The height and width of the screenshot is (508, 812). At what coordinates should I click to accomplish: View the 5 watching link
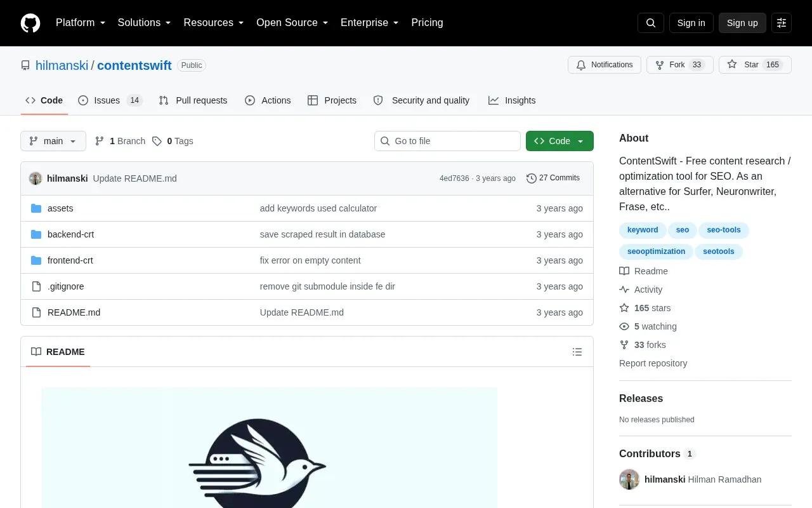[x=648, y=326]
